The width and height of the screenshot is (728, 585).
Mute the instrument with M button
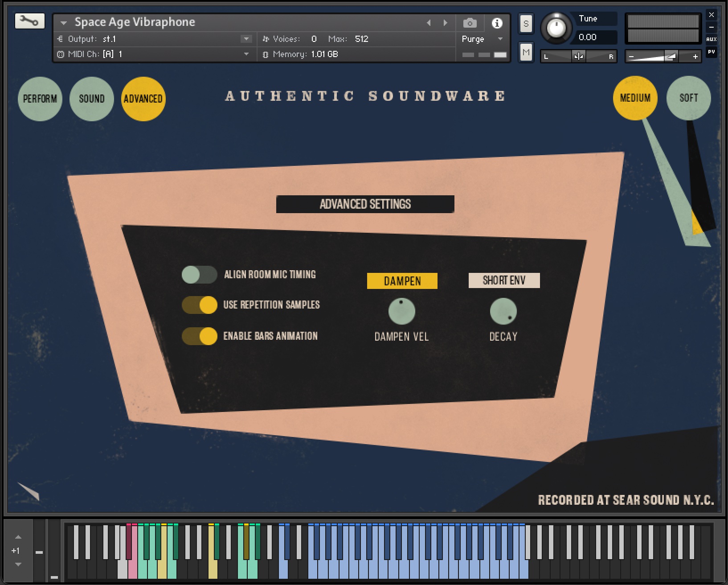[x=526, y=53]
